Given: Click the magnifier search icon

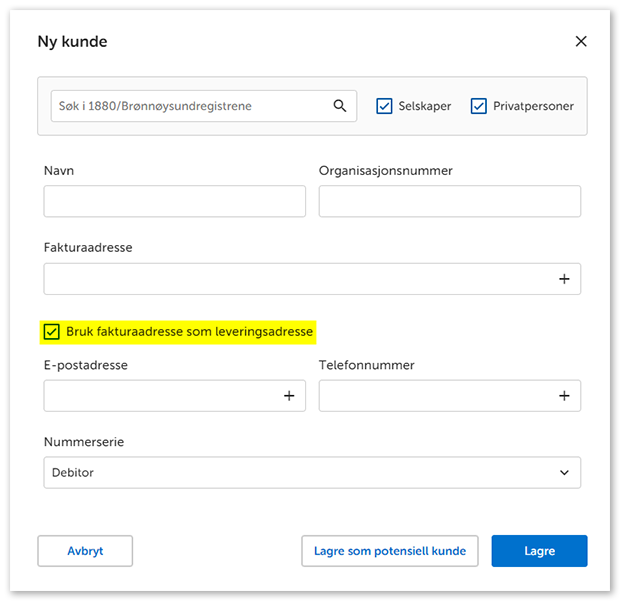Looking at the screenshot, I should 340,106.
